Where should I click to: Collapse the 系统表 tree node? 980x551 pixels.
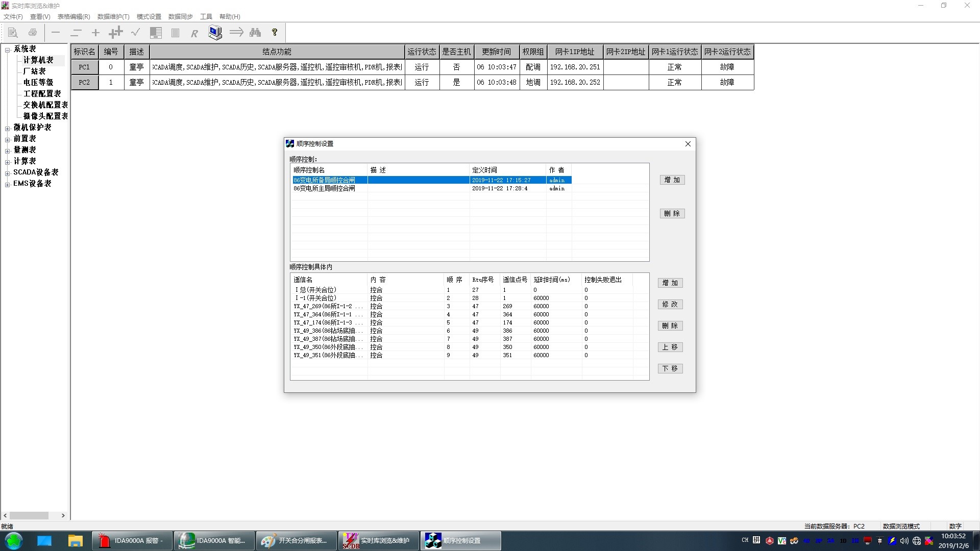pyautogui.click(x=8, y=49)
